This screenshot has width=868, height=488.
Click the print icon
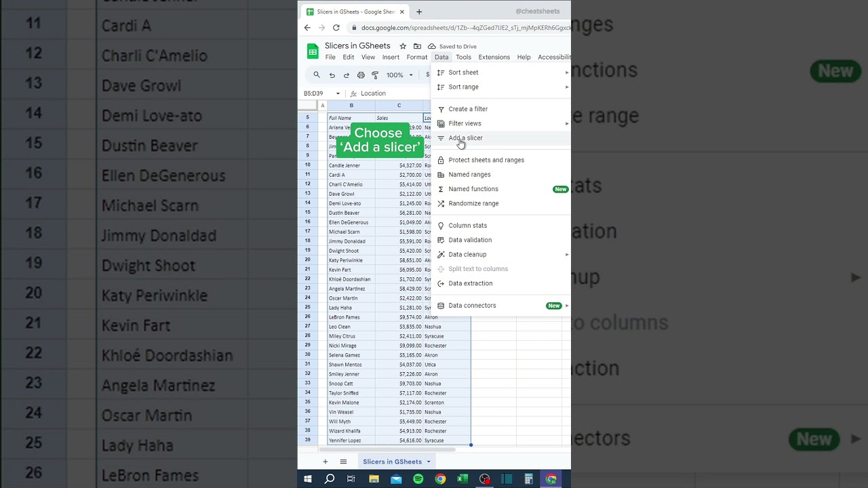pos(361,75)
